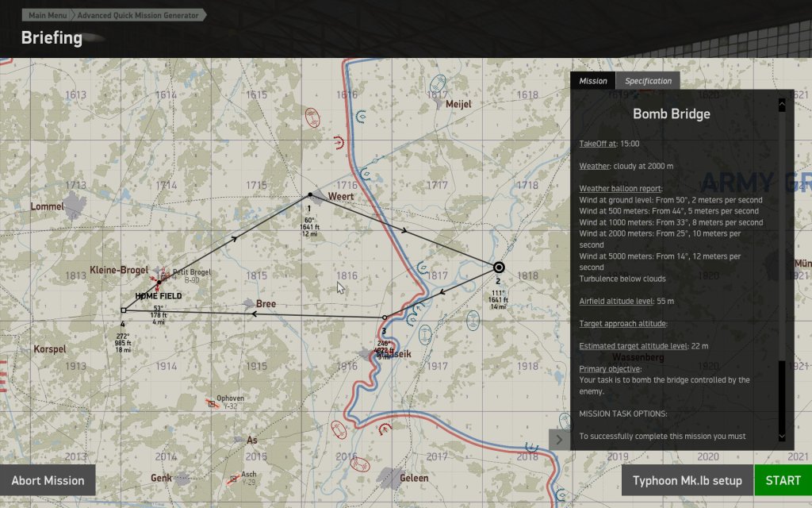Select the Geleen town icon
This screenshot has width=812, height=508.
[390, 476]
